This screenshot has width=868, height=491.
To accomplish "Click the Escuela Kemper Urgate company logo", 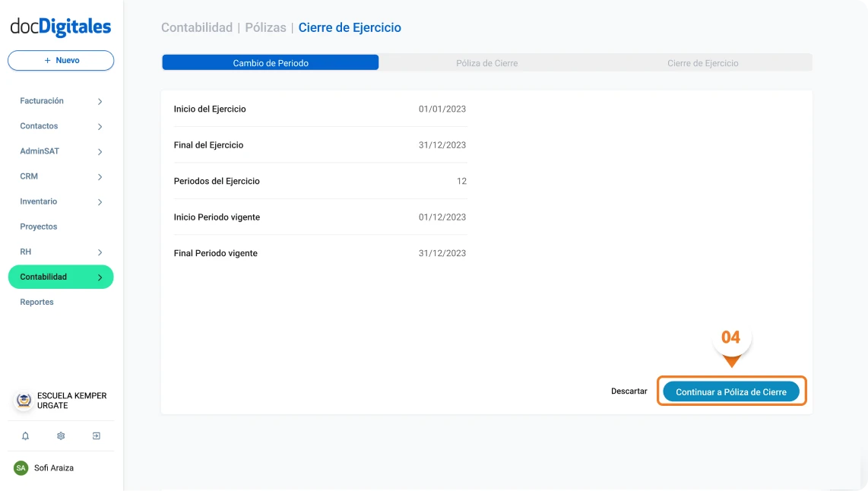I will click(22, 400).
